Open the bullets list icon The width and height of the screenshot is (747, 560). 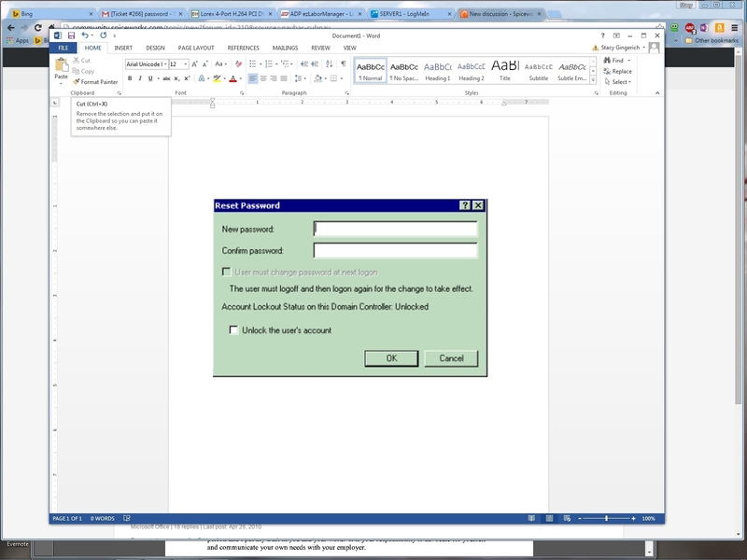(251, 63)
